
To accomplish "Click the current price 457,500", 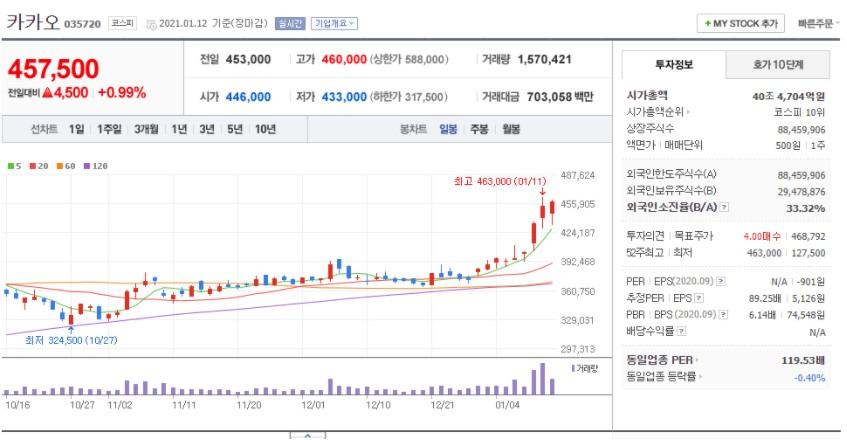I will click(x=53, y=69).
